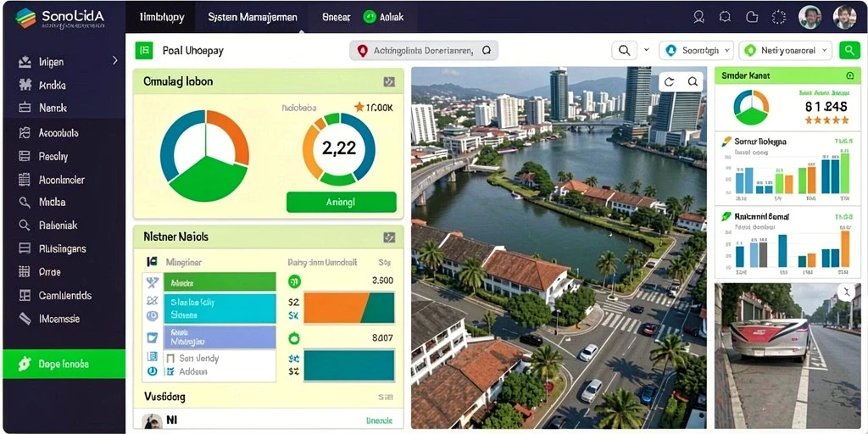
Task: Open the street car photo thumbnail
Action: pos(787,357)
